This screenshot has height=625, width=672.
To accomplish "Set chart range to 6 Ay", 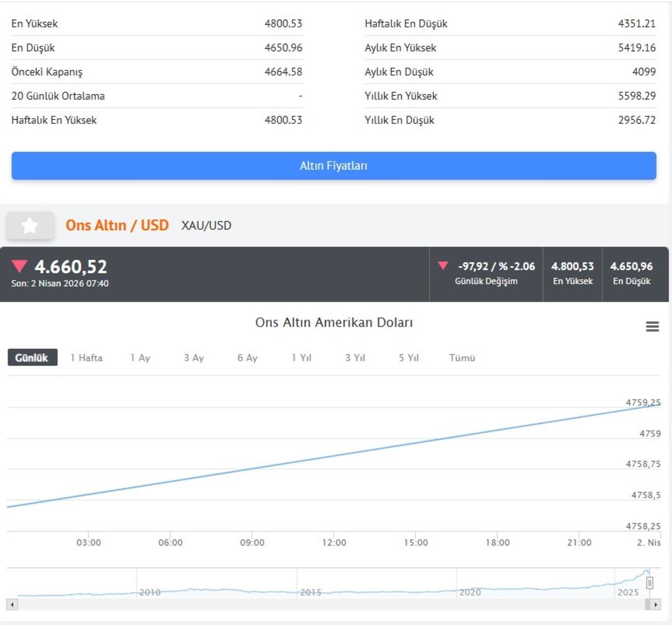I will (x=247, y=358).
